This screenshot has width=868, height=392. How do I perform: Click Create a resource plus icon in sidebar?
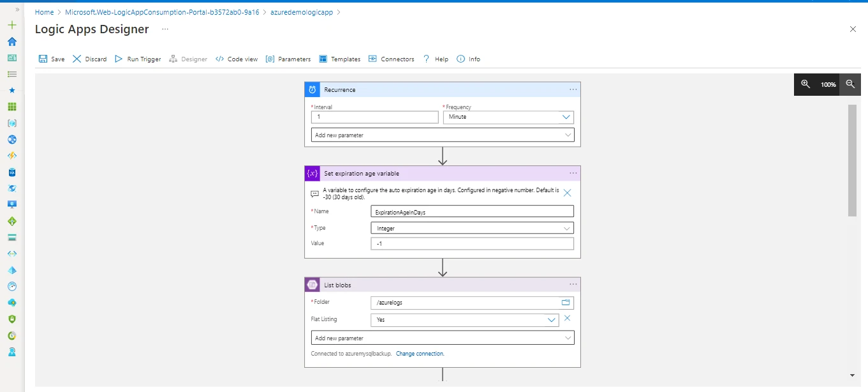(10, 24)
